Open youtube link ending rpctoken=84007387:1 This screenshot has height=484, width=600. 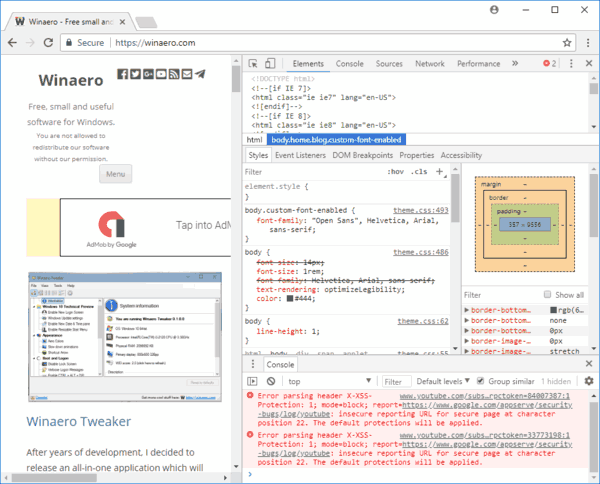[484, 396]
